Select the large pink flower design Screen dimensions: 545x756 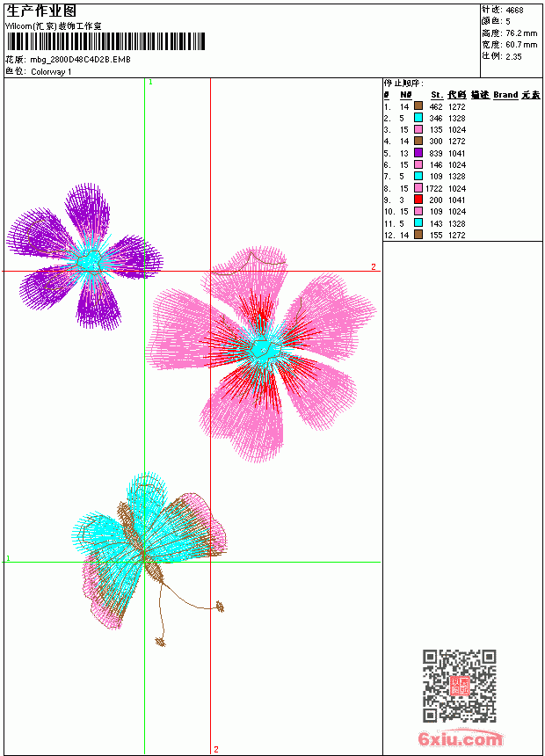(261, 353)
